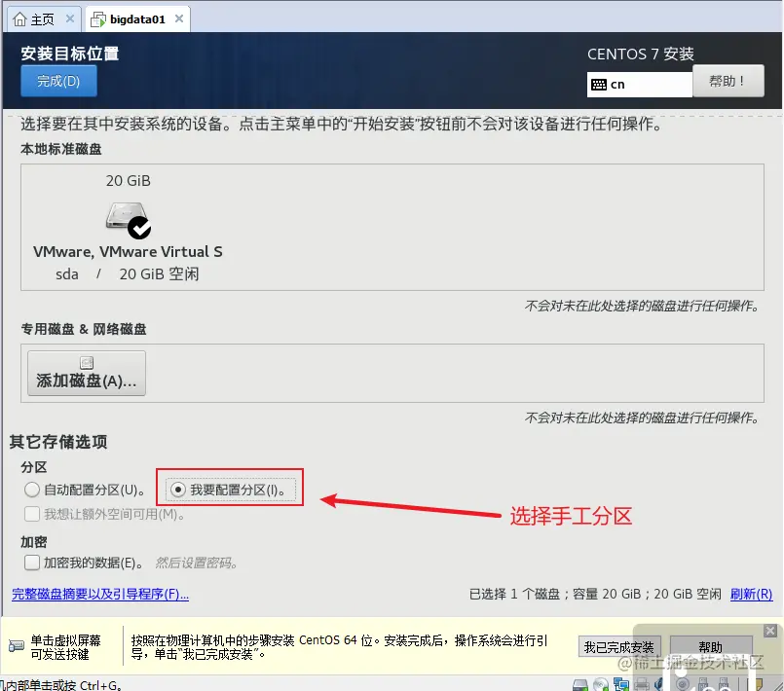
Task: Click the network adapter icon in the status bar
Action: pos(619,684)
